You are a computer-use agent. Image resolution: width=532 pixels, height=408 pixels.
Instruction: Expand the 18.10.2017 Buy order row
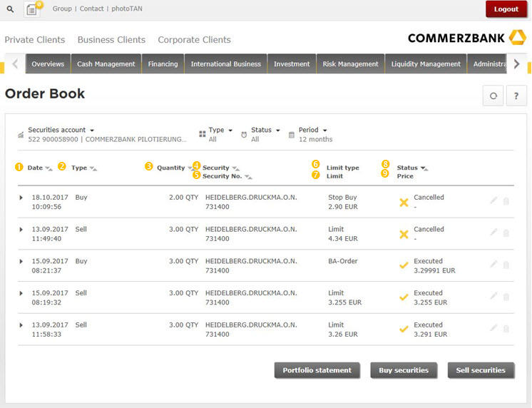(21, 198)
